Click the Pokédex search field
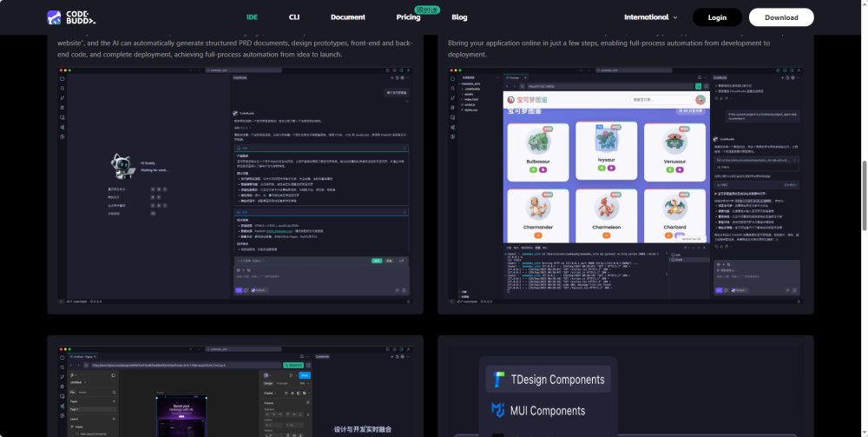This screenshot has height=437, width=868. 661,100
